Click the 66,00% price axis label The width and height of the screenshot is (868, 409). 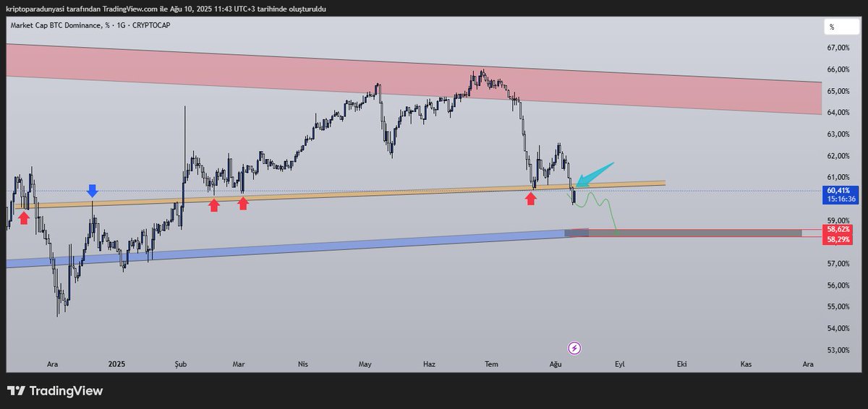pyautogui.click(x=839, y=69)
